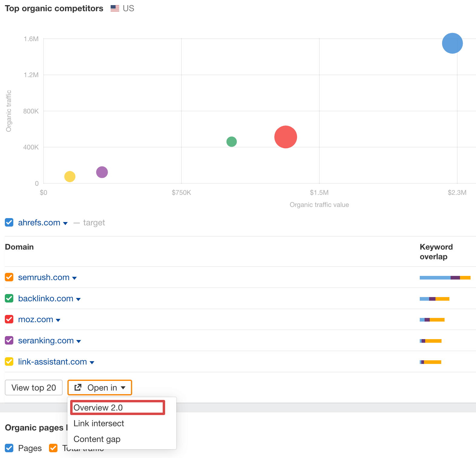Click the Open in dropdown caret
This screenshot has height=458, width=476.
123,388
